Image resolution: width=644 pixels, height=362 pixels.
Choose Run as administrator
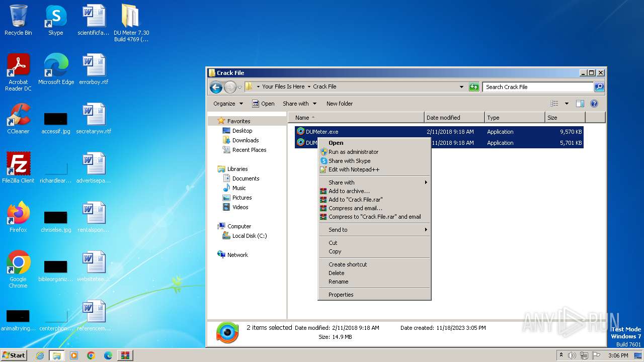(375, 152)
